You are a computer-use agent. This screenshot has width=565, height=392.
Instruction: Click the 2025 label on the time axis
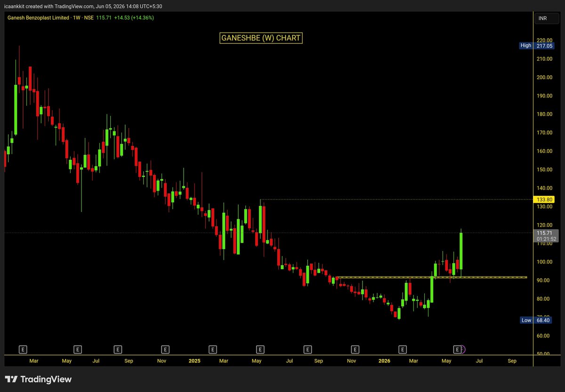click(194, 361)
